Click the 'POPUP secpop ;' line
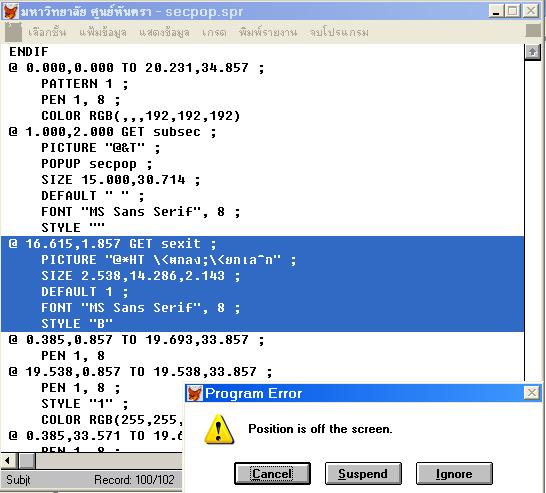The image size is (546, 493). tap(96, 164)
